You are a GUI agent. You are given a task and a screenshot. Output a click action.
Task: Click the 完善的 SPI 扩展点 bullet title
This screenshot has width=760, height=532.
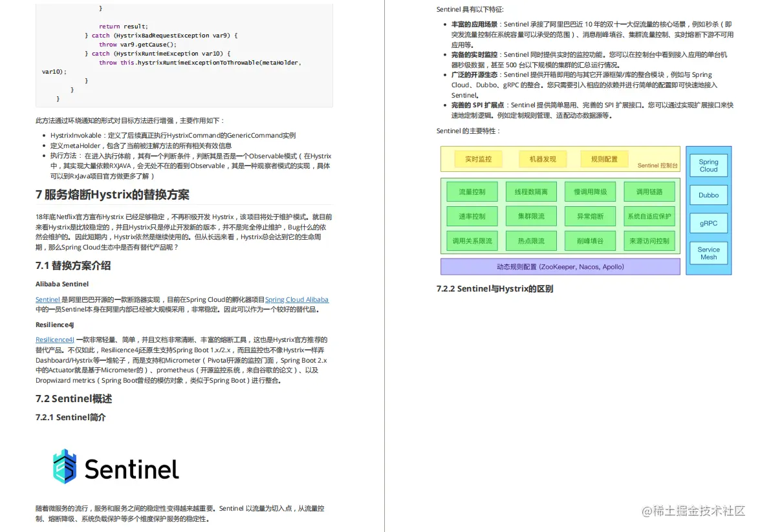pyautogui.click(x=478, y=105)
